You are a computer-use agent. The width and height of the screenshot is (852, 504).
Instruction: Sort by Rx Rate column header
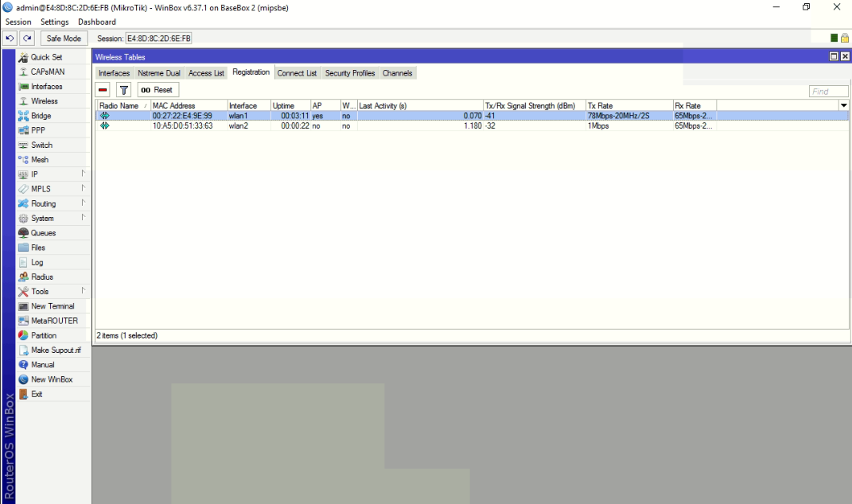(x=694, y=106)
